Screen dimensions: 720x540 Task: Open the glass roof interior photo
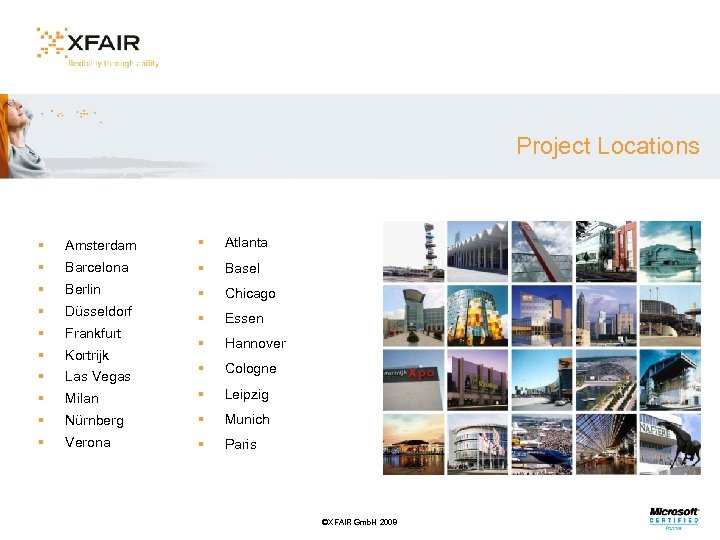pyautogui.click(x=606, y=444)
